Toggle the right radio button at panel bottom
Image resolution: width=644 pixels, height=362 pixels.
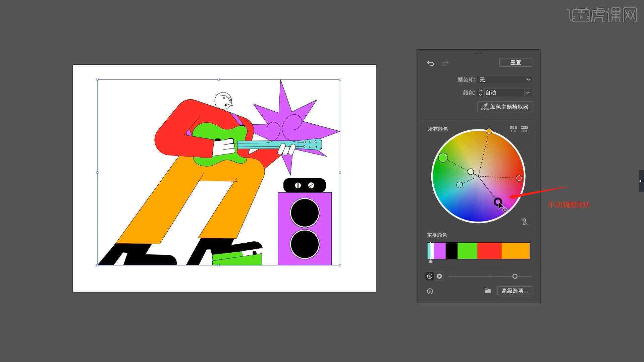439,276
